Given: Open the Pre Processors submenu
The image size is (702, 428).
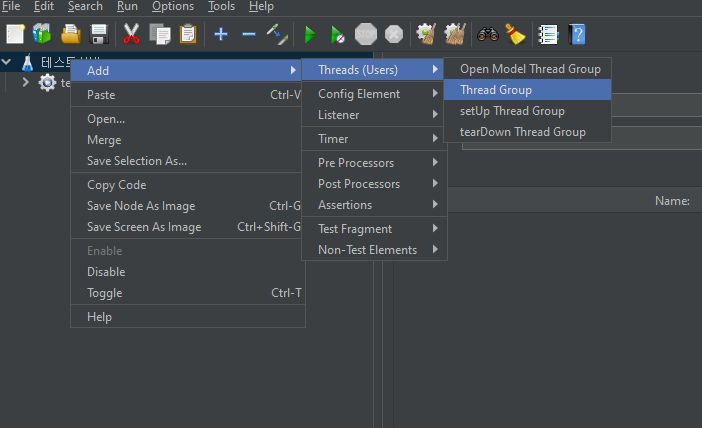Looking at the screenshot, I should coord(374,163).
